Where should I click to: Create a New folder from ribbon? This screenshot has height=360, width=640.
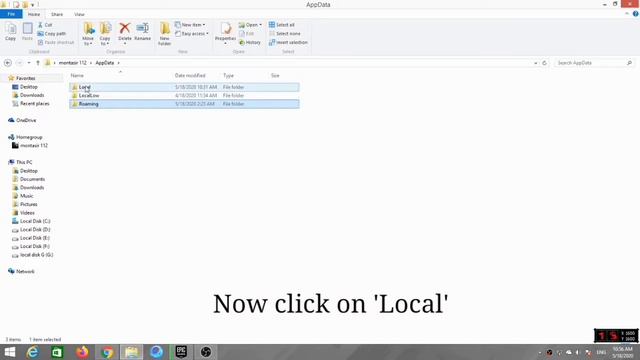[164, 34]
